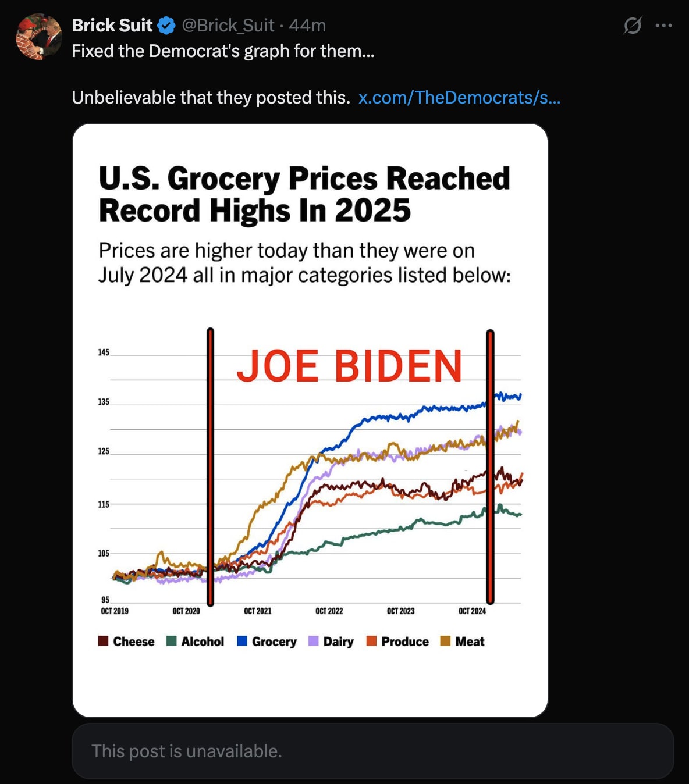Open the grocery prices graph image
This screenshot has width=689, height=784.
[x=310, y=420]
